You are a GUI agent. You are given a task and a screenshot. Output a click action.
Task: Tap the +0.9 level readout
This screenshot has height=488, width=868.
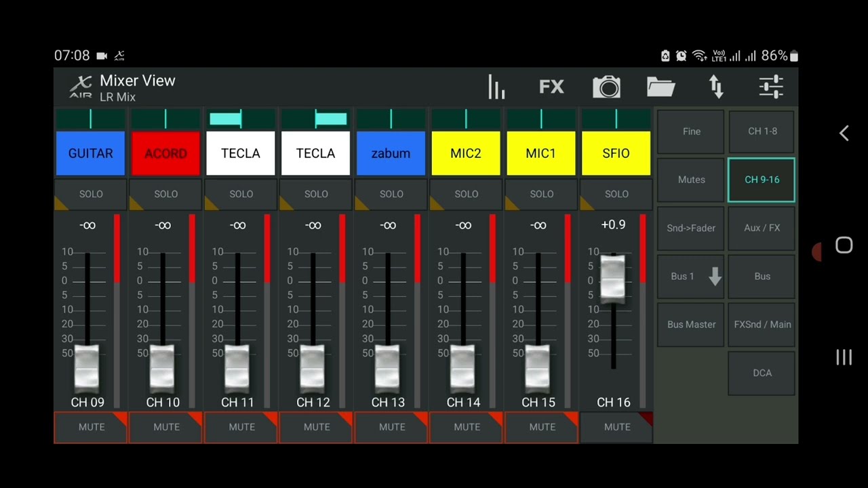pos(613,225)
